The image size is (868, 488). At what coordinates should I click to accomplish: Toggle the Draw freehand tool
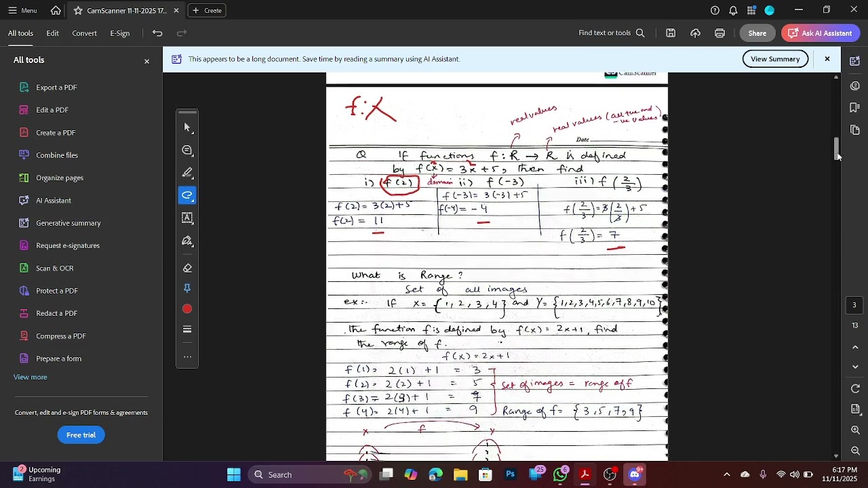[187, 195]
